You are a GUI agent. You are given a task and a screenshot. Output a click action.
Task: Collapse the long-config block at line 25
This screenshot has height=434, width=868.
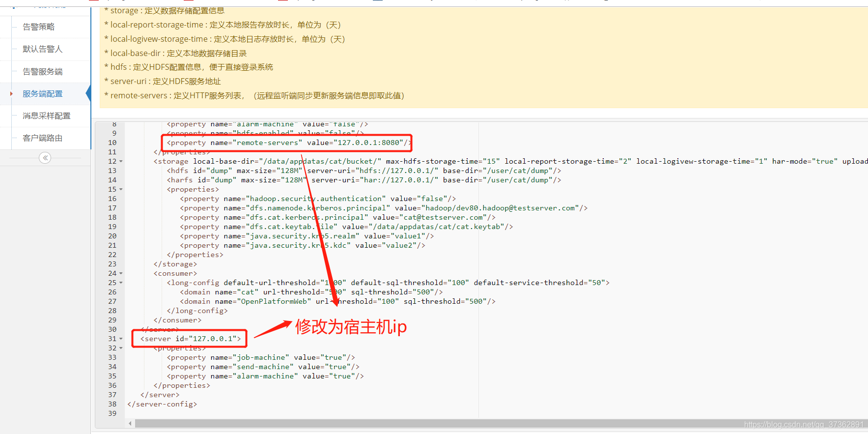point(121,283)
